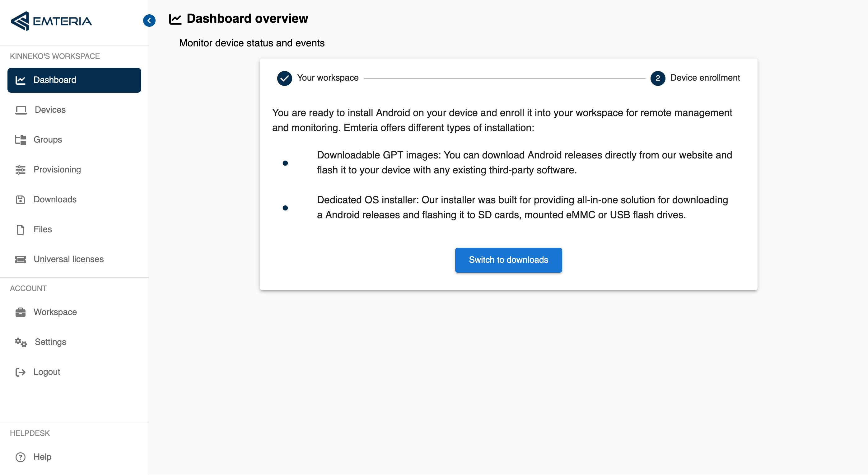Open the Files document icon
This screenshot has height=475, width=868.
[x=21, y=230]
